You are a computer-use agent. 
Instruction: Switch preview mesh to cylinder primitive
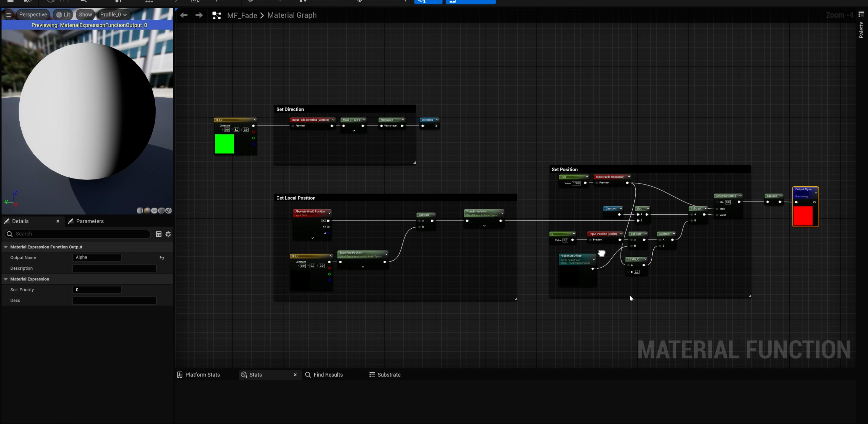coord(140,211)
